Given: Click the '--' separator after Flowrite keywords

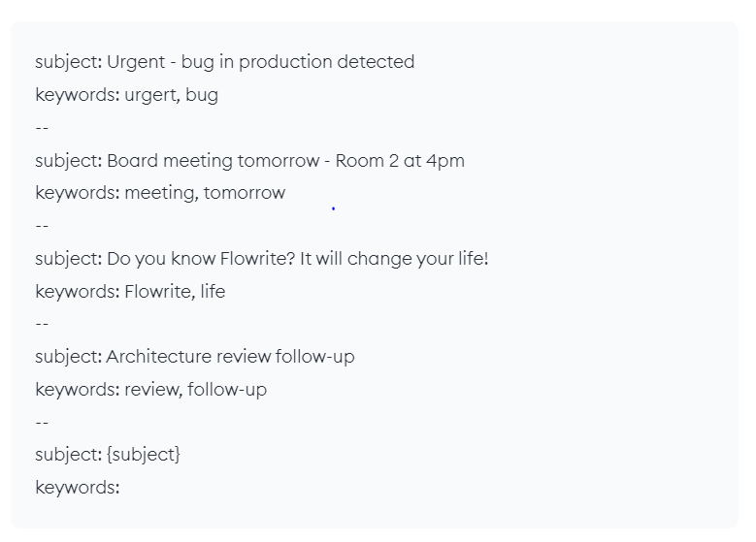Looking at the screenshot, I should 42,324.
